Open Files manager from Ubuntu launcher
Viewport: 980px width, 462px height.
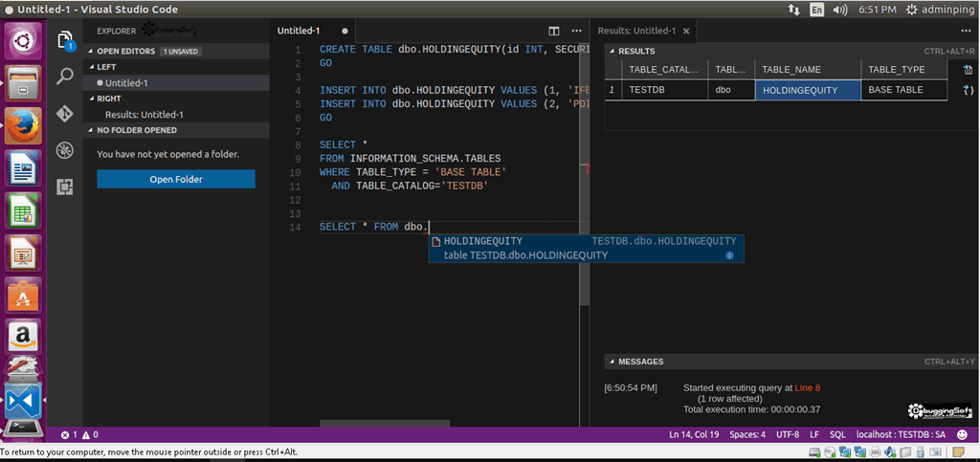(x=24, y=83)
